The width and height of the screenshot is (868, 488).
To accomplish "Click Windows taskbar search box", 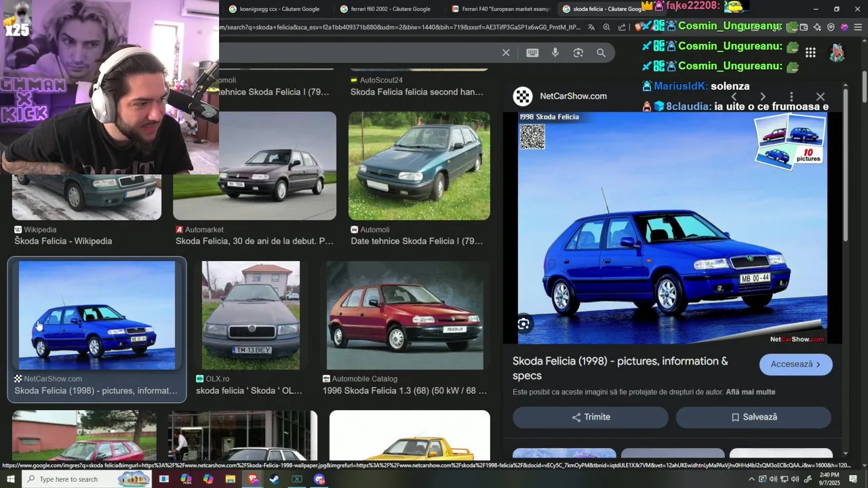I will (x=88, y=479).
